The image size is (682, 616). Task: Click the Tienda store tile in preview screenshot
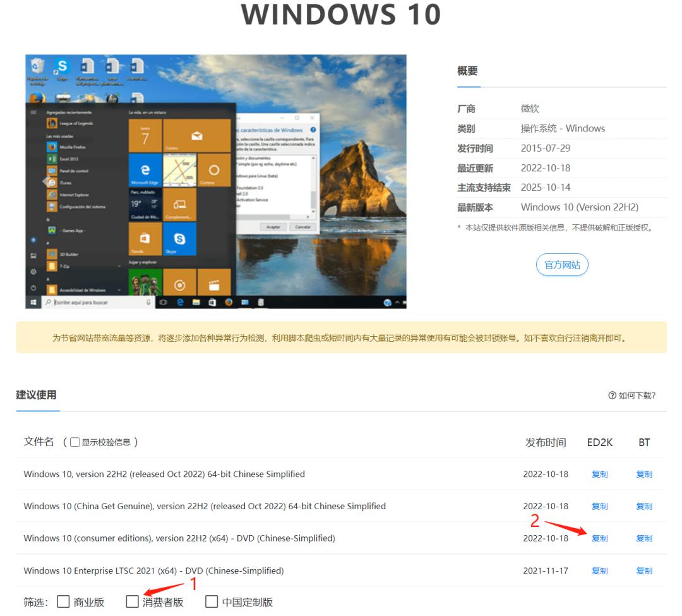(145, 239)
